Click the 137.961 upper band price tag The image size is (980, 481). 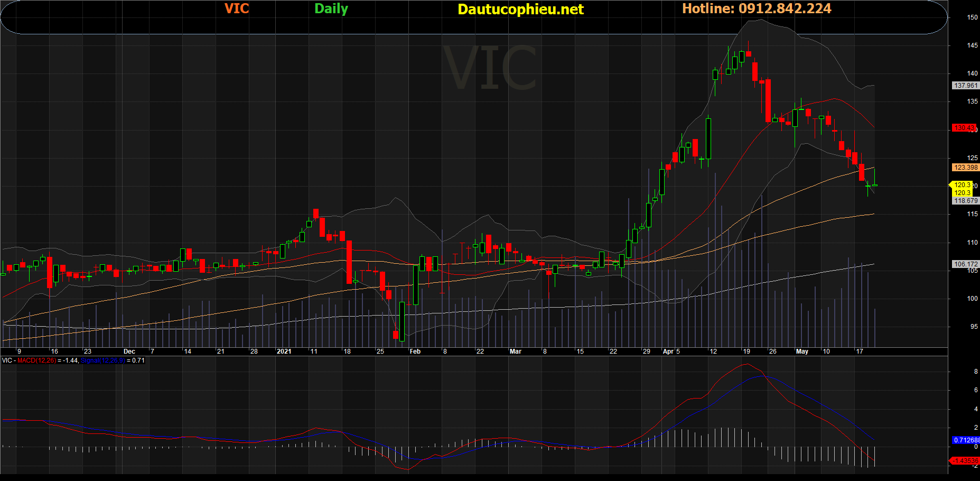966,86
